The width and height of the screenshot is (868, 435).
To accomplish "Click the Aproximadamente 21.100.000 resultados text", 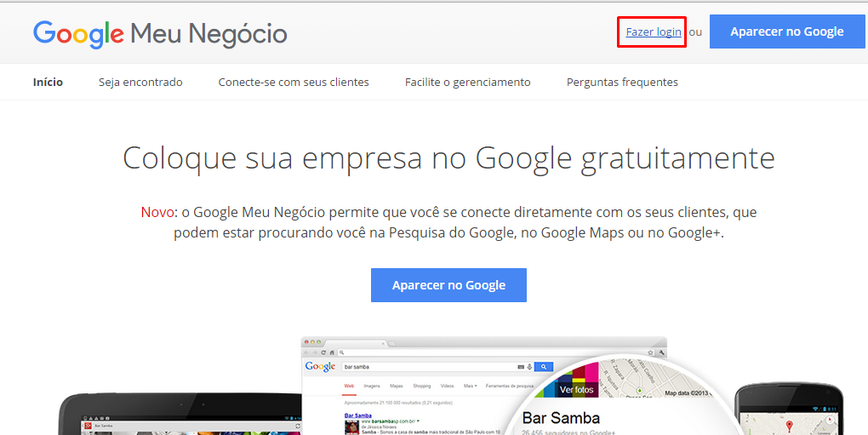I will pyautogui.click(x=398, y=403).
